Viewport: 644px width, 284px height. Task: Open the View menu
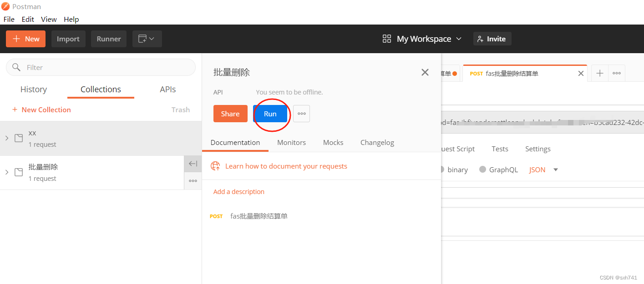click(49, 19)
